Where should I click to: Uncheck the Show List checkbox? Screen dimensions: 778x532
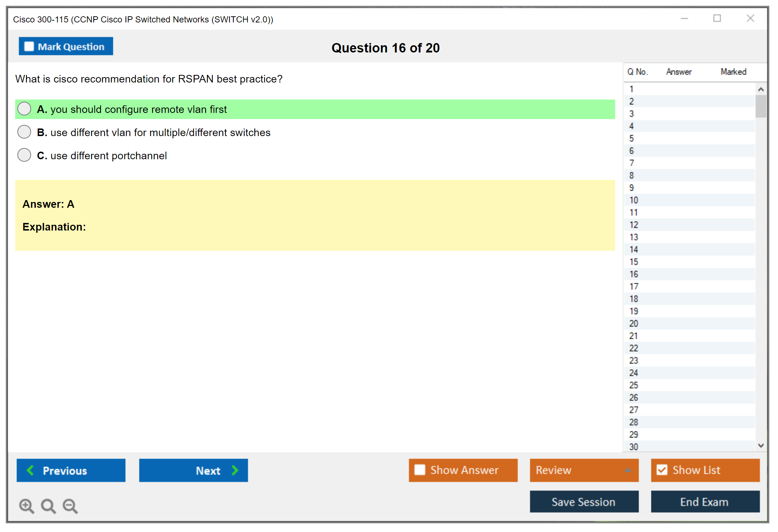[x=662, y=470]
